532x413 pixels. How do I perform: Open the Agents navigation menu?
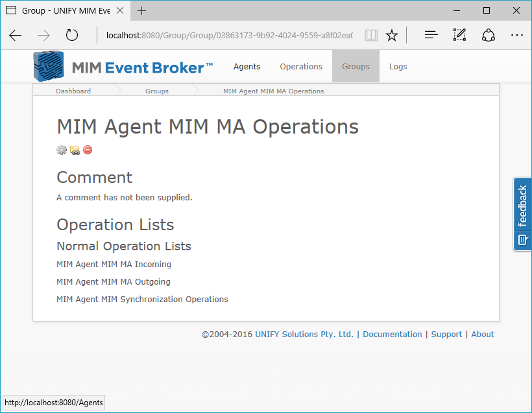(247, 67)
